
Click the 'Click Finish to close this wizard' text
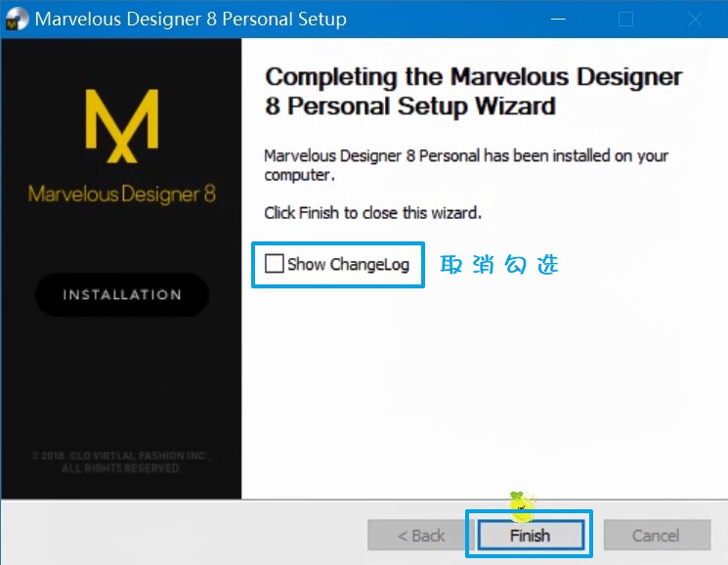tap(373, 213)
